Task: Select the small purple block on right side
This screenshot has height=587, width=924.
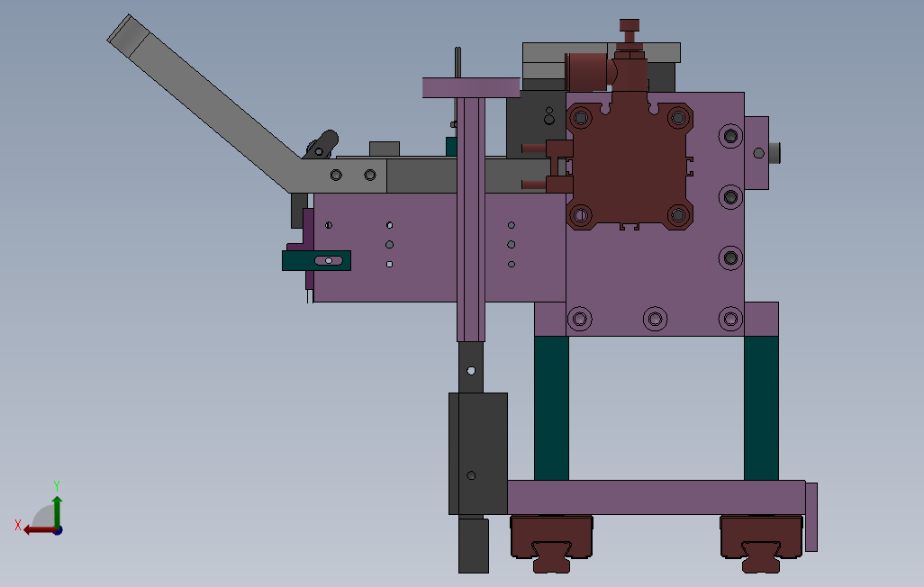Action: [x=756, y=153]
